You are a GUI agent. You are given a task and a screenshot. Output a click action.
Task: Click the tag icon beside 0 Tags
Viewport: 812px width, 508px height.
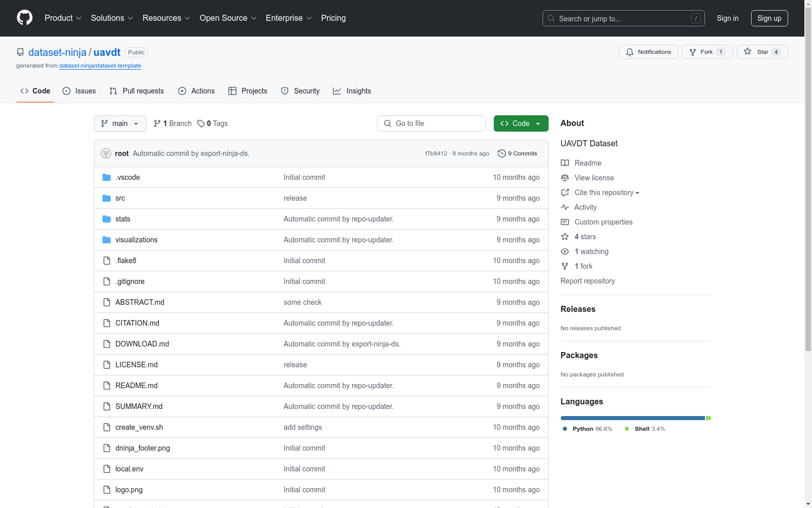click(201, 123)
